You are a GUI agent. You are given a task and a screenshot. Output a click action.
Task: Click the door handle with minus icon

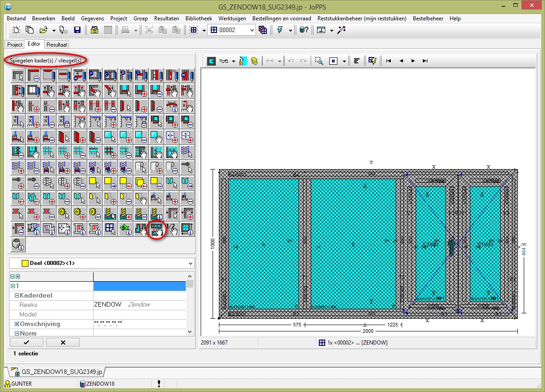point(33,183)
